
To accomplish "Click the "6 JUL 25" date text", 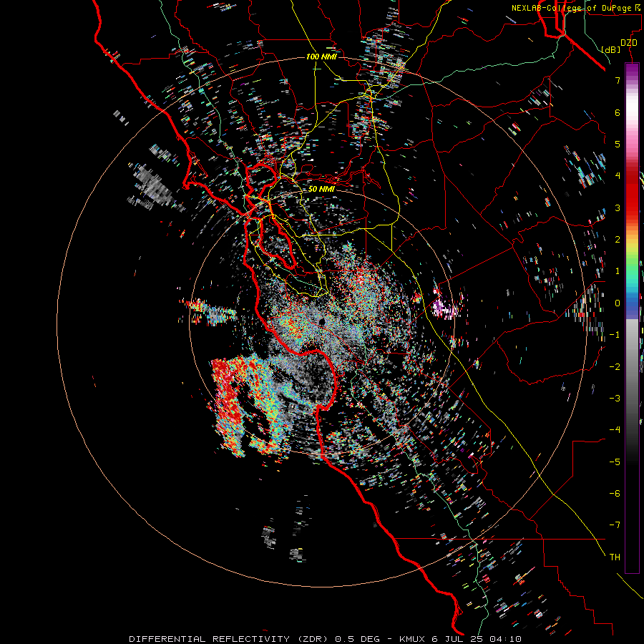I will 457,639.
